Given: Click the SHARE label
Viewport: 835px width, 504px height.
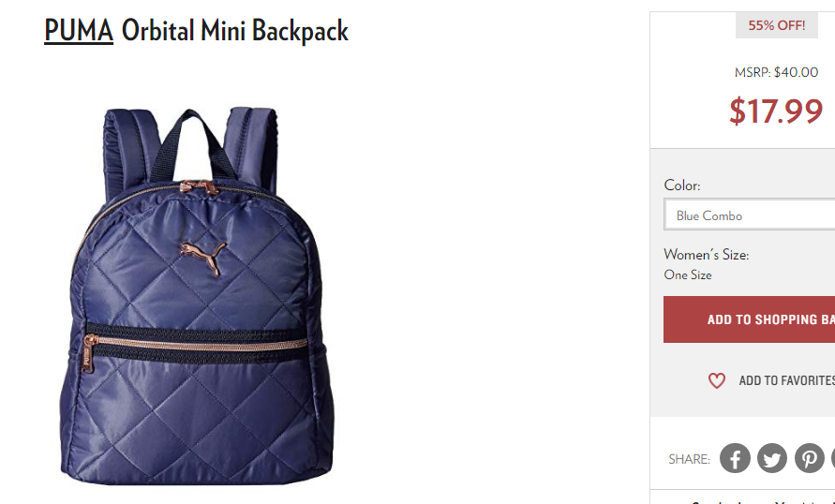Looking at the screenshot, I should point(689,459).
